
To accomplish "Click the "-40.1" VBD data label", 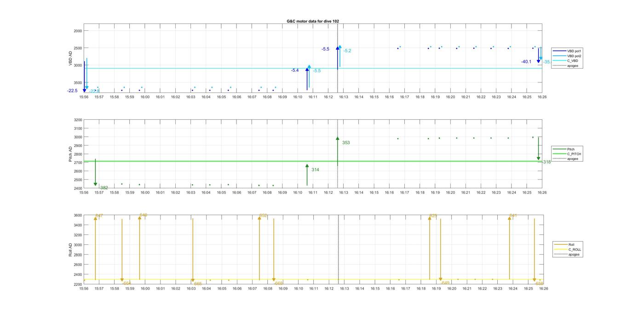I will tap(526, 62).
